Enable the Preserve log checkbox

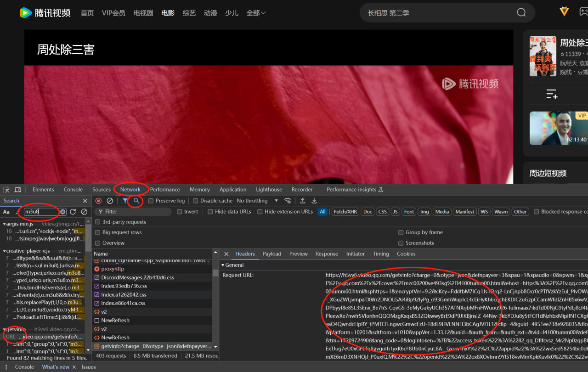[x=151, y=201]
